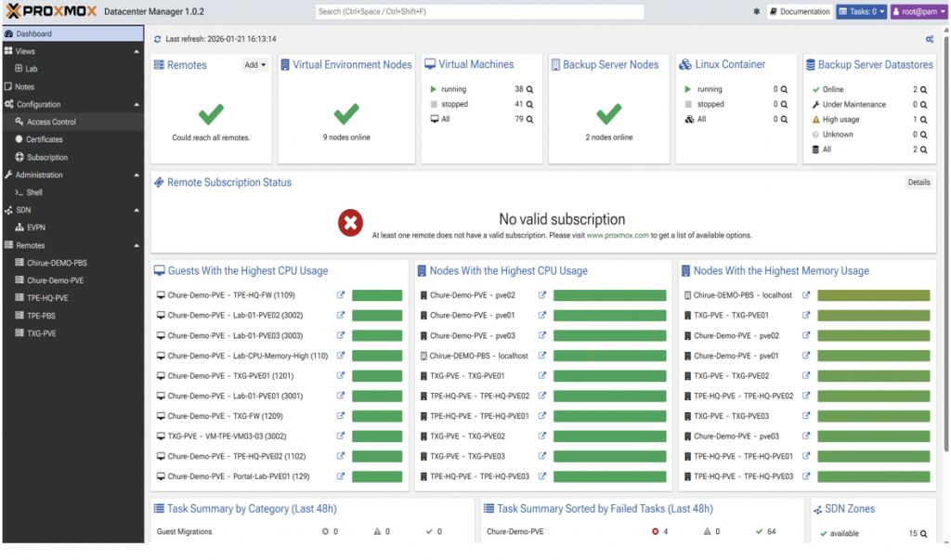This screenshot has height=560, width=951.
Task: Open the Shell under Administration
Action: click(33, 193)
